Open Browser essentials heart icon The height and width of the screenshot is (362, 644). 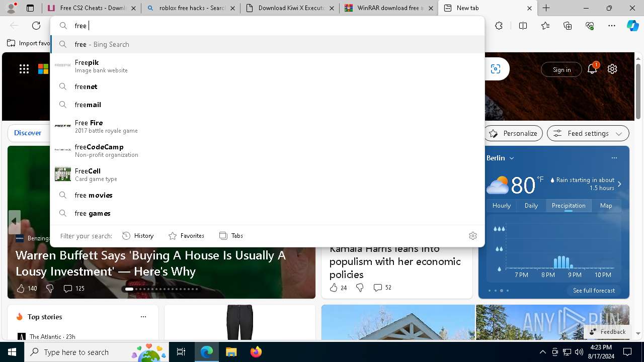coord(590,26)
